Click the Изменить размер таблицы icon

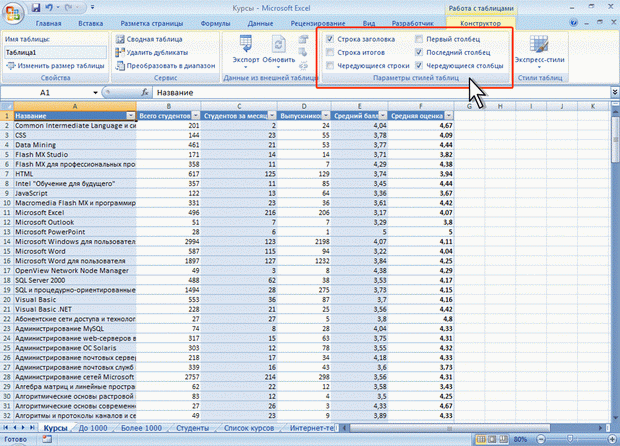coord(11,66)
